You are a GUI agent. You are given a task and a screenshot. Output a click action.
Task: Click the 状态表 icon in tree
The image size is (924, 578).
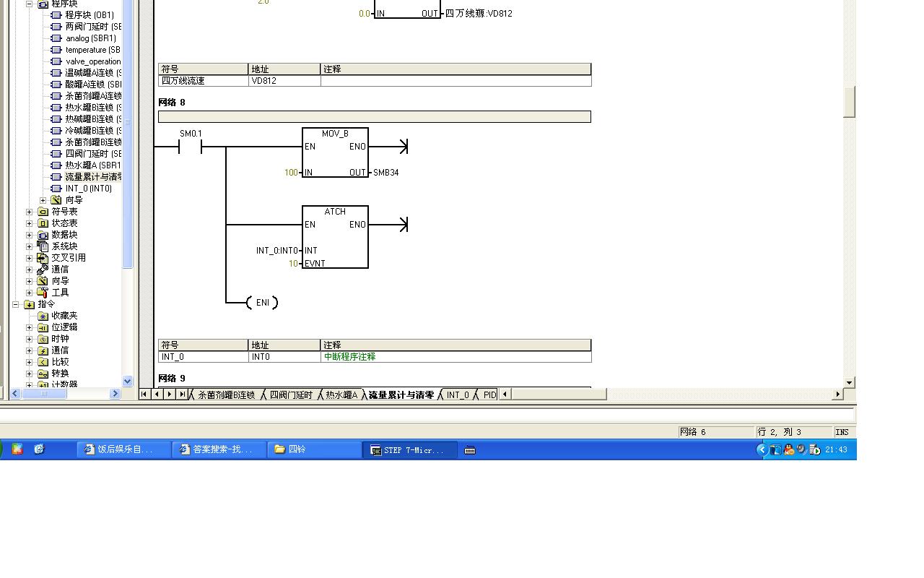43,223
